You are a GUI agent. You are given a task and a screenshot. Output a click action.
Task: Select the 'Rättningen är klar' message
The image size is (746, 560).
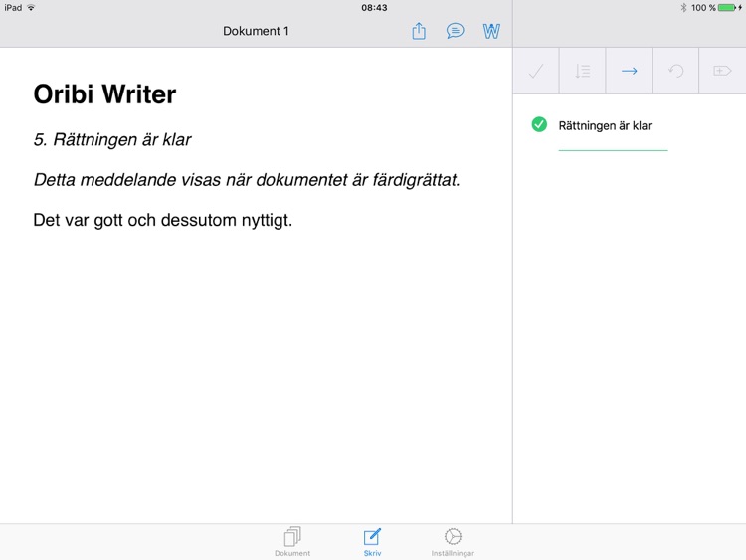605,126
